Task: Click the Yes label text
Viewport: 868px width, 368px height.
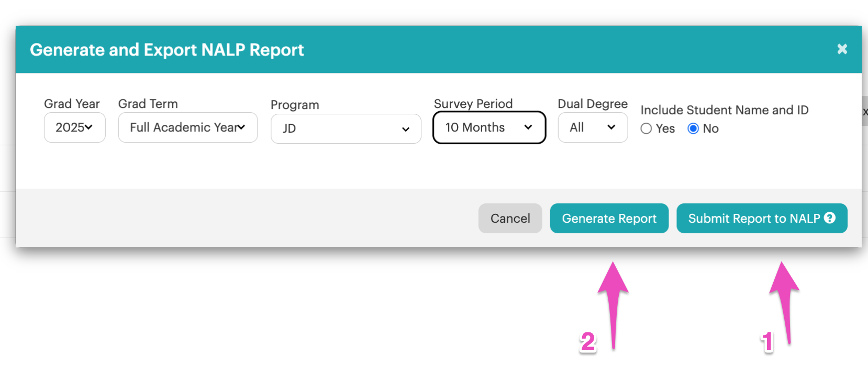Action: pyautogui.click(x=665, y=128)
